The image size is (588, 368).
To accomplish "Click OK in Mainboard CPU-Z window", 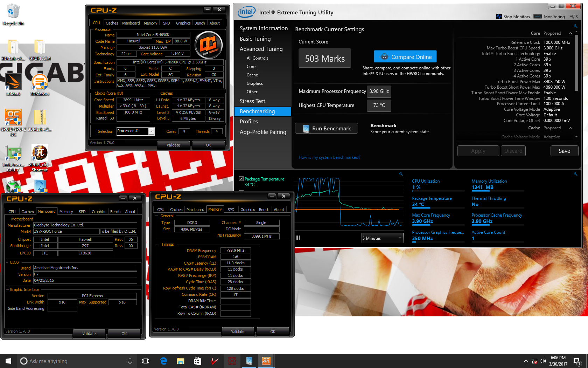I will [x=124, y=334].
